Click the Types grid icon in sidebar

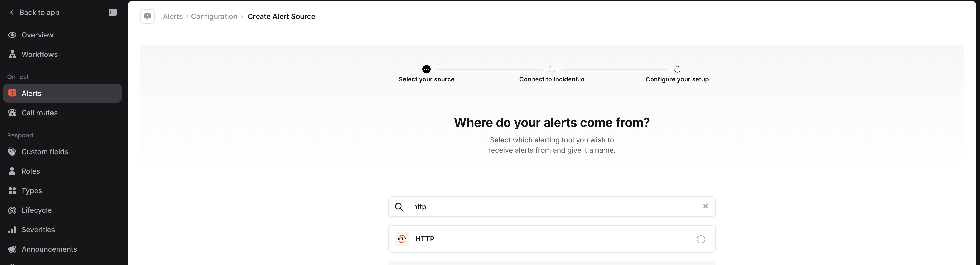coord(12,190)
